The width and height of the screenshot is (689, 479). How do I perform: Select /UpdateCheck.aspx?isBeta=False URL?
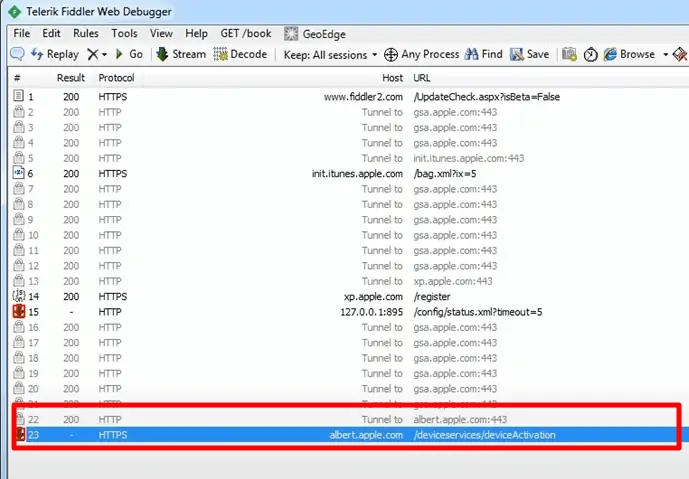[486, 97]
